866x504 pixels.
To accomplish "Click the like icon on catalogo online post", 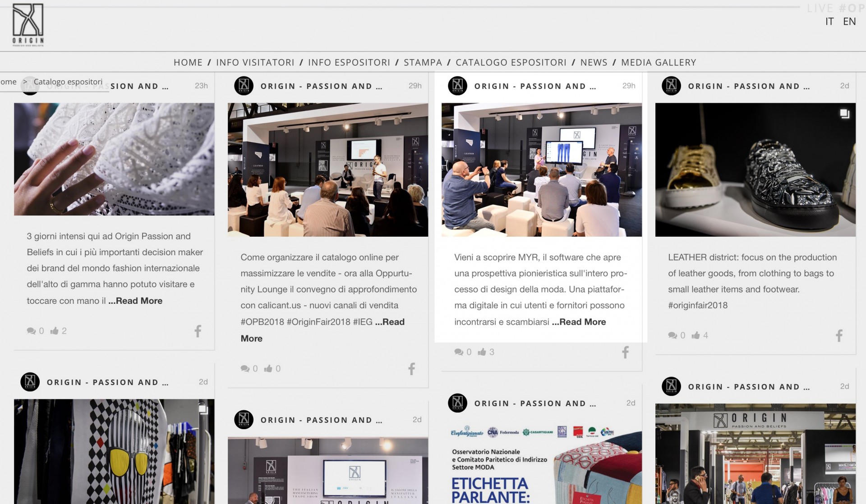I will (268, 369).
